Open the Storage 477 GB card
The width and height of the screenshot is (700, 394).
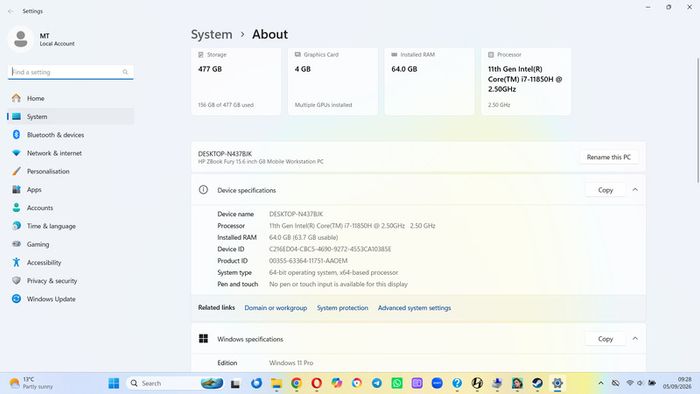pos(236,82)
